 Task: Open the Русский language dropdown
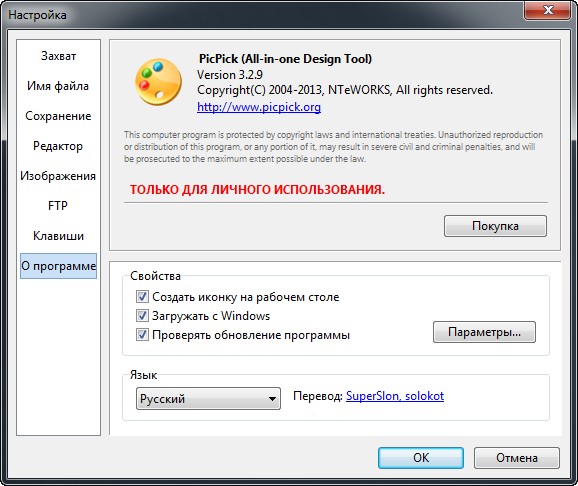(x=208, y=399)
